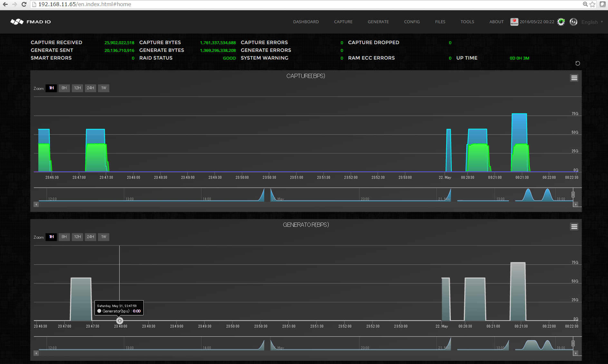Reload the page in browser

point(24,4)
